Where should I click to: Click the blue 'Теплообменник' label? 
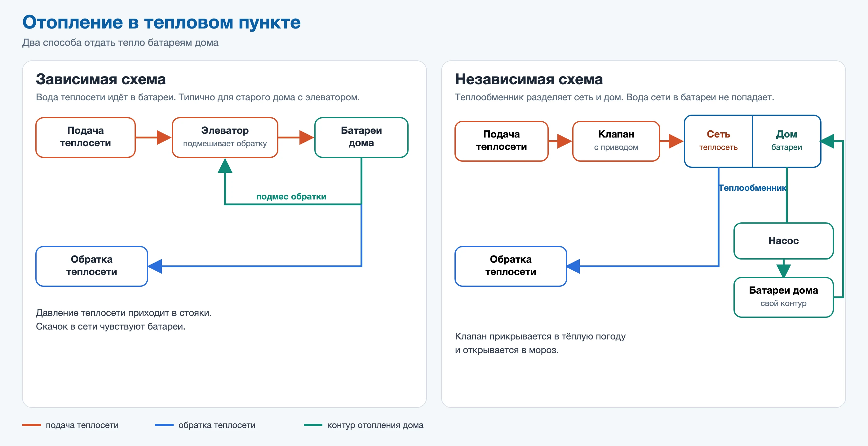tap(752, 188)
